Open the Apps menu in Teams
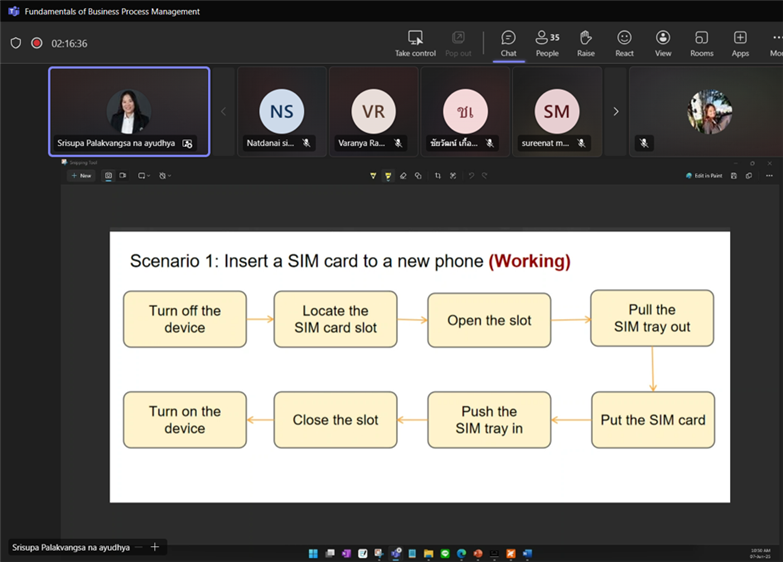Screen dimensions: 783x562 740,43
